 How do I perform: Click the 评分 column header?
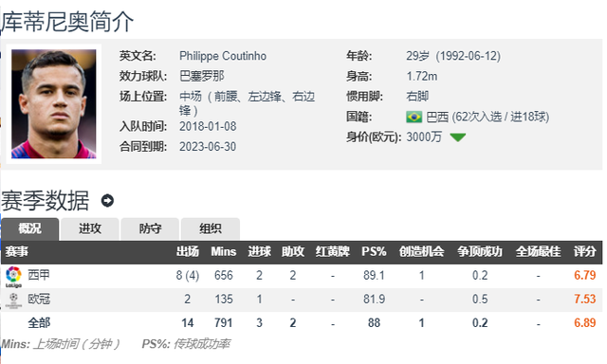click(x=584, y=251)
